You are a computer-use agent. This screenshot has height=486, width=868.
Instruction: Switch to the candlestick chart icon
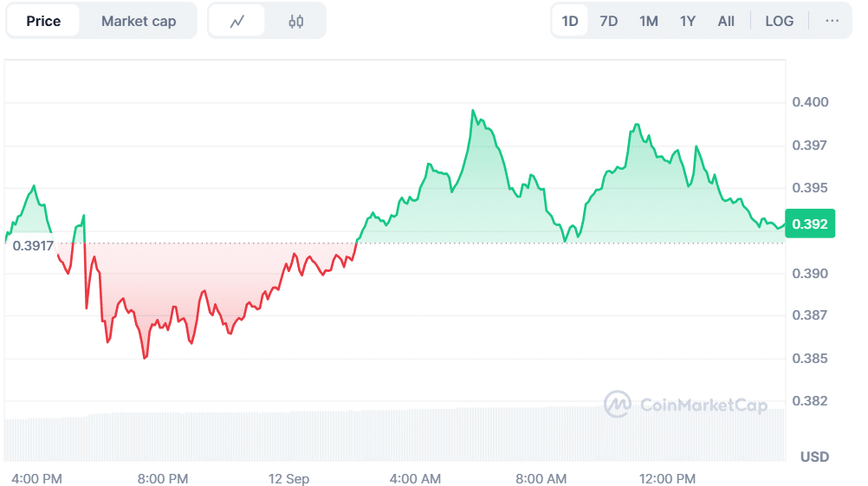point(296,21)
